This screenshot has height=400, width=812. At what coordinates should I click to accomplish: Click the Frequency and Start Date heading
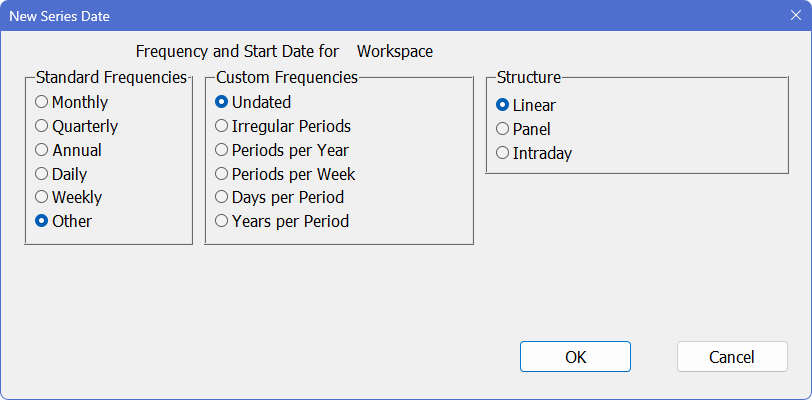pyautogui.click(x=284, y=51)
